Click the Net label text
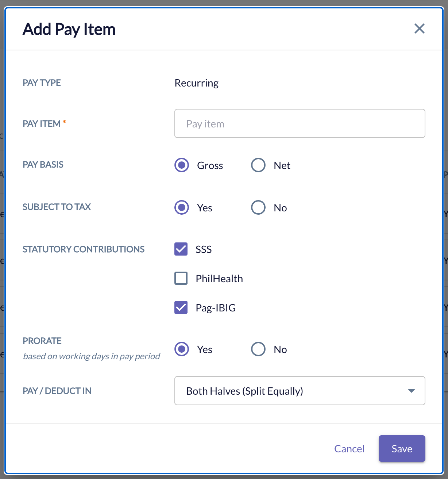Viewport: 448px width, 479px height. click(282, 165)
